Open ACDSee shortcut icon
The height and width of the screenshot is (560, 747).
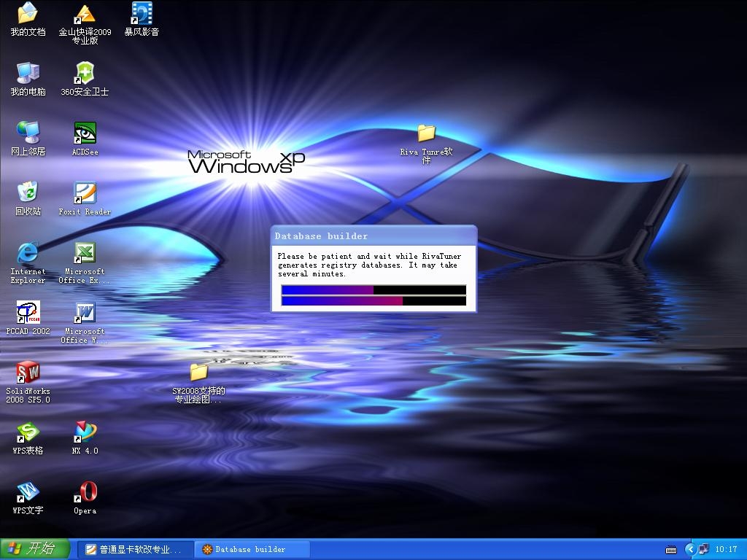pyautogui.click(x=85, y=139)
